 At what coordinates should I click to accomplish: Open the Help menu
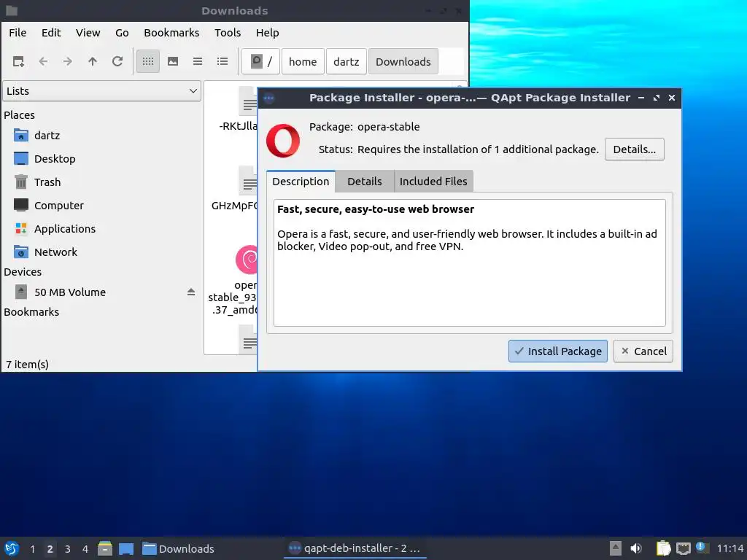point(267,33)
